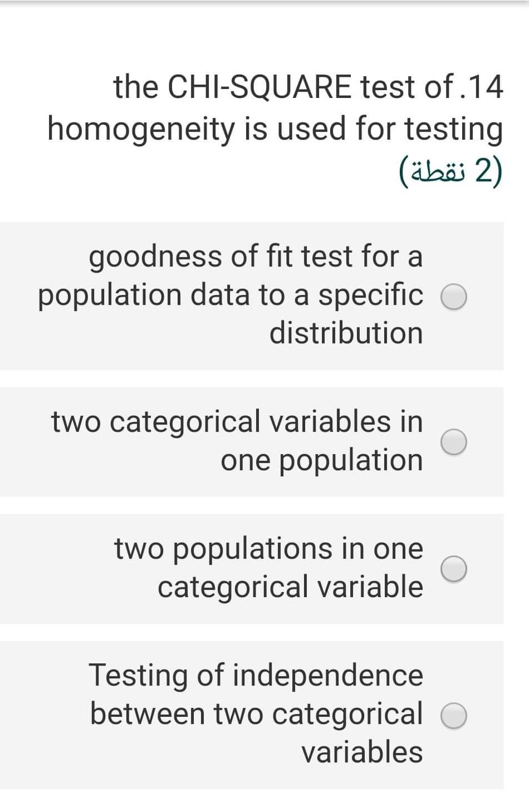This screenshot has width=529, height=812.
Task: Click the phrase 'between two categorical'
Action: (256, 714)
